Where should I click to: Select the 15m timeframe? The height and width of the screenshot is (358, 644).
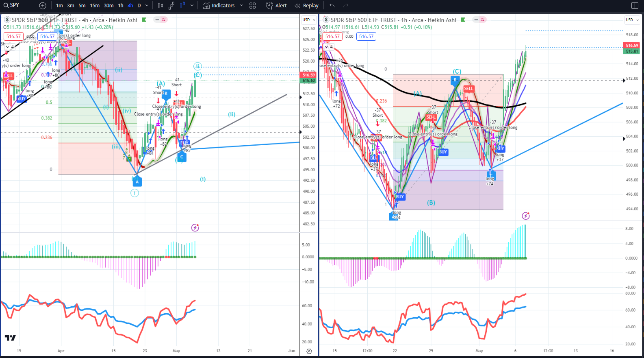[x=95, y=6]
